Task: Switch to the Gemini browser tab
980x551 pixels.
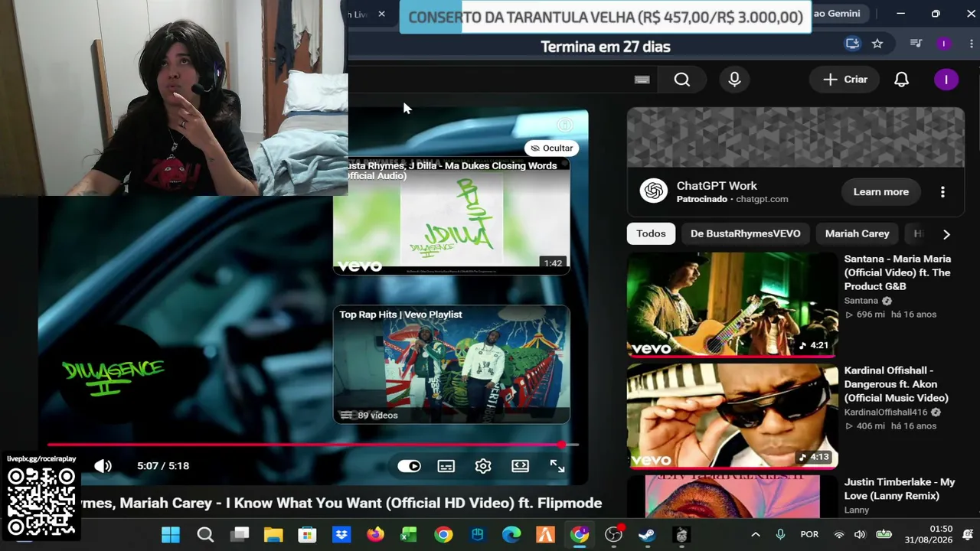Action: (x=836, y=14)
